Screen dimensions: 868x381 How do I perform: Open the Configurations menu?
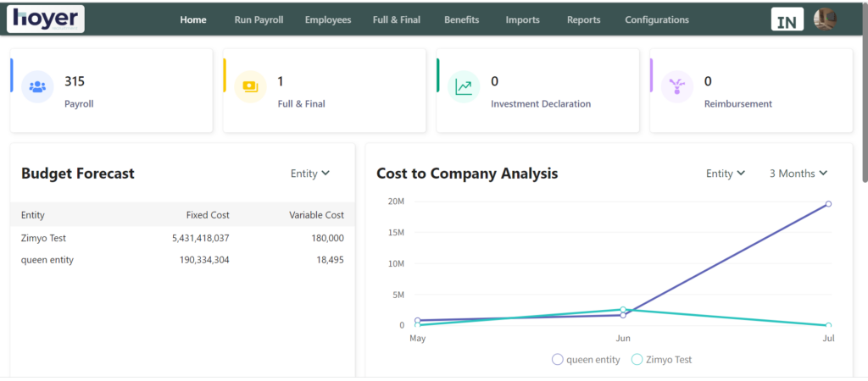(x=657, y=20)
